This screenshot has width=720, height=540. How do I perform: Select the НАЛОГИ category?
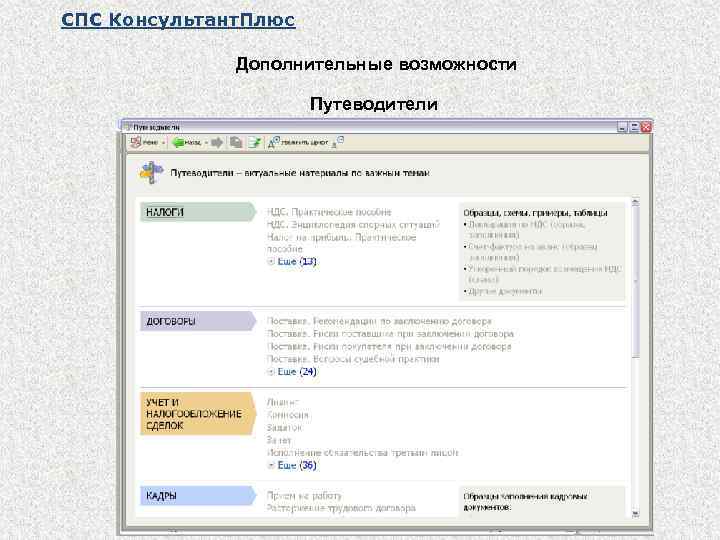coord(197,212)
